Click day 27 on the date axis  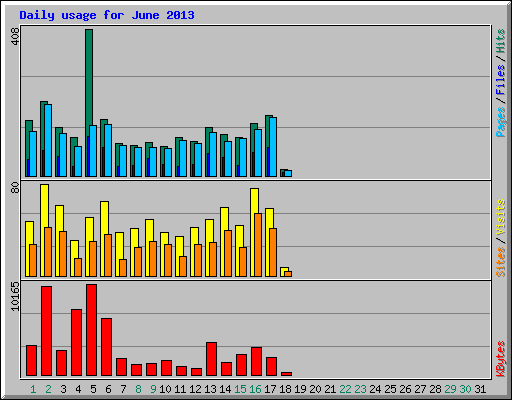420,389
